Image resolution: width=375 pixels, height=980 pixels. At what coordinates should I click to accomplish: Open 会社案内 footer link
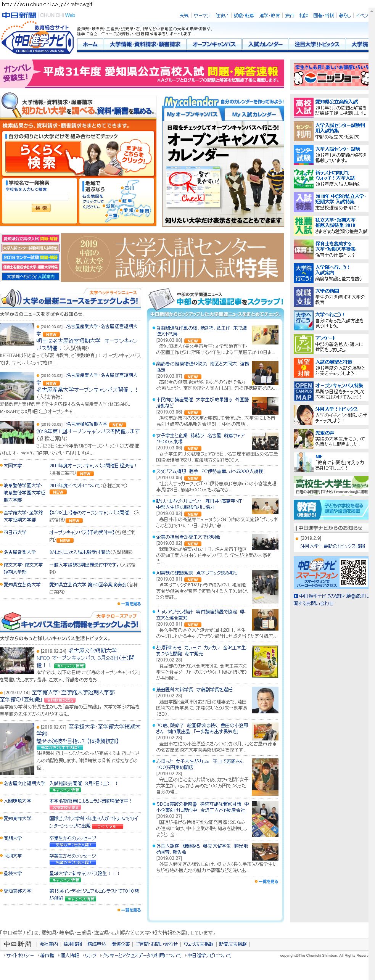point(49,944)
